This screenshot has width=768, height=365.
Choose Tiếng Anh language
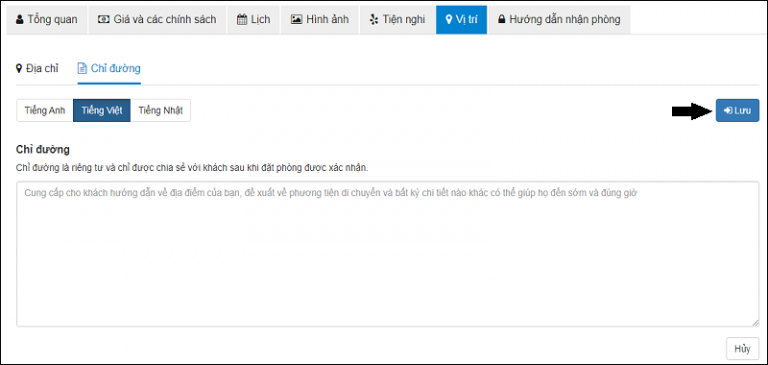tap(45, 111)
